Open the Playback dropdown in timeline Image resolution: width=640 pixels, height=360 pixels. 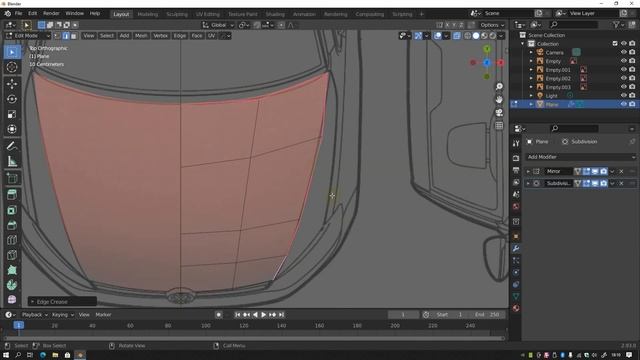35,315
